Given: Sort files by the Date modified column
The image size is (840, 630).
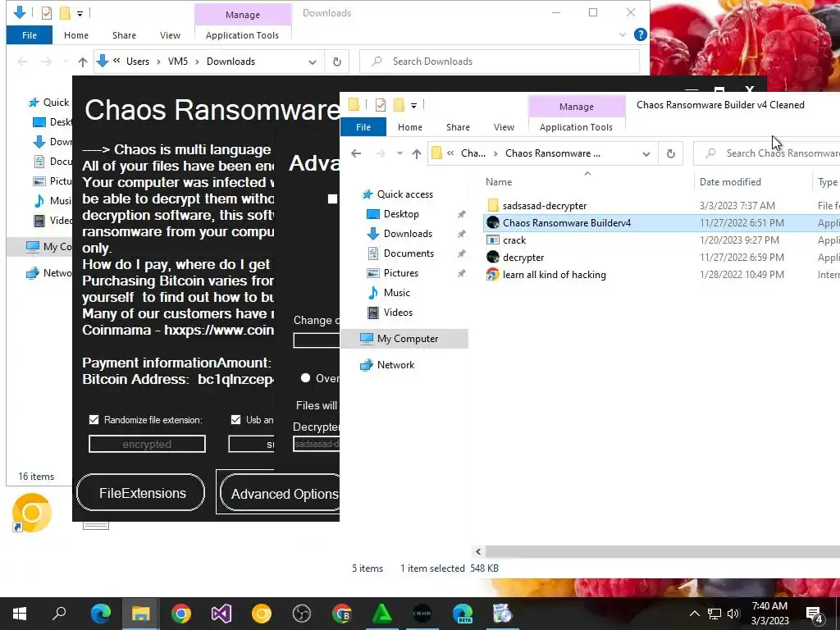Looking at the screenshot, I should (730, 182).
